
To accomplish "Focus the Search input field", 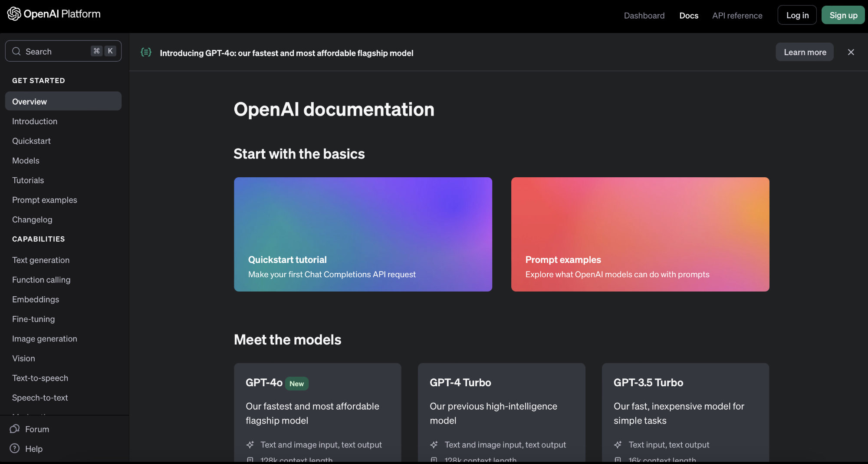I will click(56, 51).
